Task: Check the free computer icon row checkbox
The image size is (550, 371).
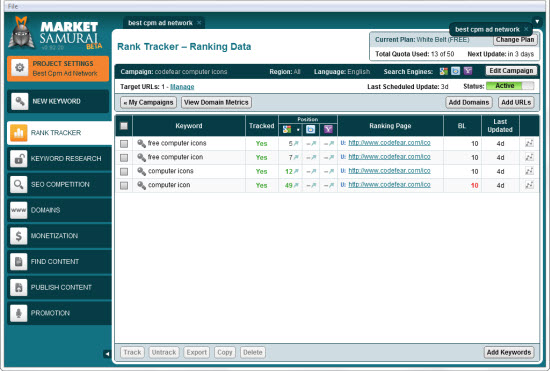Action: [124, 158]
